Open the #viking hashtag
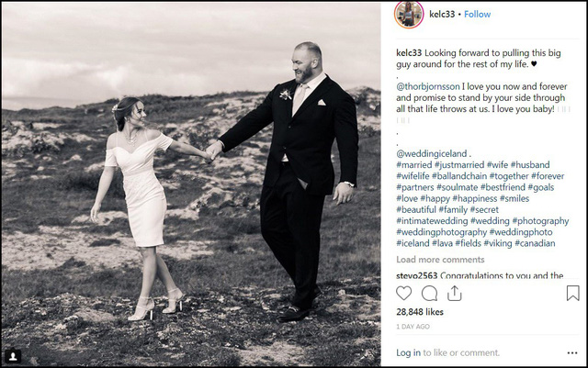 click(x=498, y=243)
